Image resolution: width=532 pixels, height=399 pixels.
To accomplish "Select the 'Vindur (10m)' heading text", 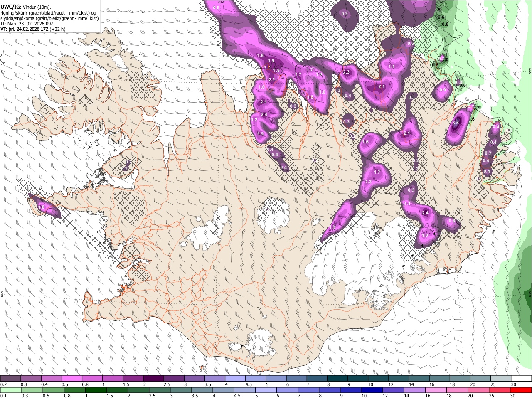I will (x=37, y=7).
